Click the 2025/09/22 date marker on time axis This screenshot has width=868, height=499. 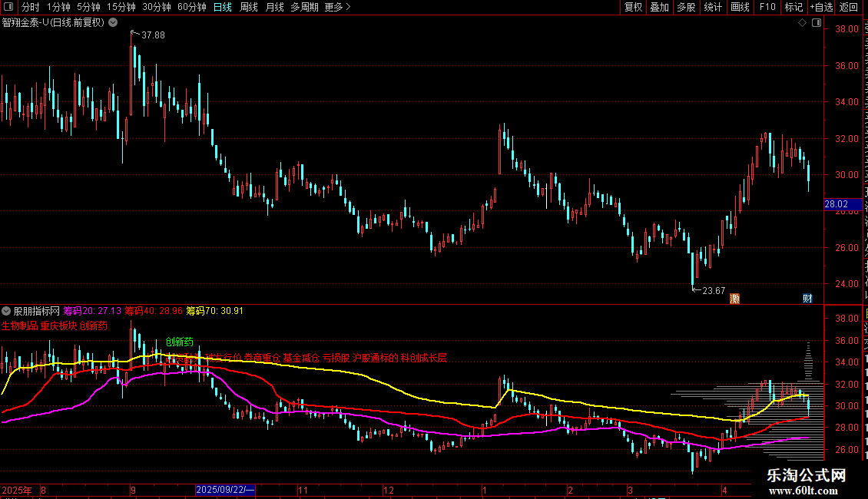[225, 490]
